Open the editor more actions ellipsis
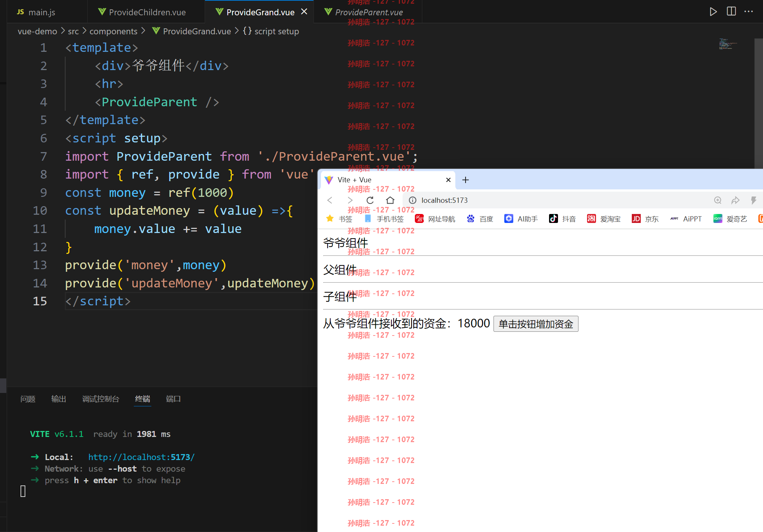Screen dimensions: 763x532 pos(748,12)
